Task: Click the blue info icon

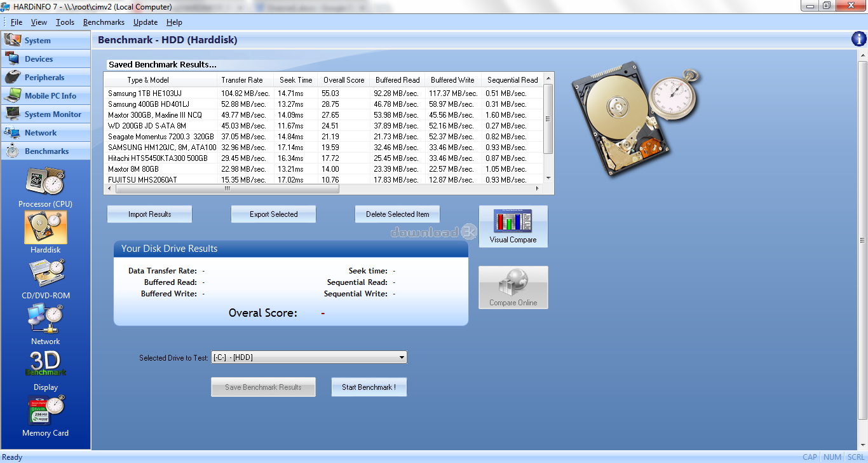Action: (x=858, y=39)
